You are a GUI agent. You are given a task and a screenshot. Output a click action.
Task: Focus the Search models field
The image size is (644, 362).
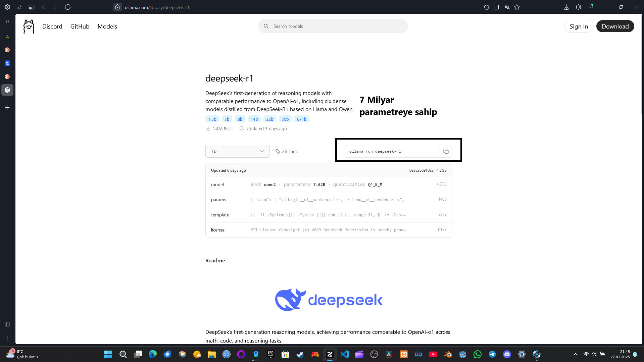[x=333, y=26]
